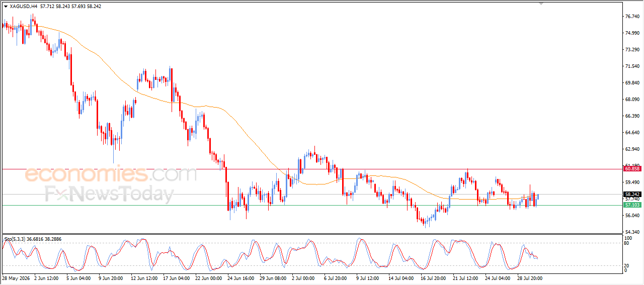
Task: Click the gray chart shift triangle marker
Action: click(541, 3)
